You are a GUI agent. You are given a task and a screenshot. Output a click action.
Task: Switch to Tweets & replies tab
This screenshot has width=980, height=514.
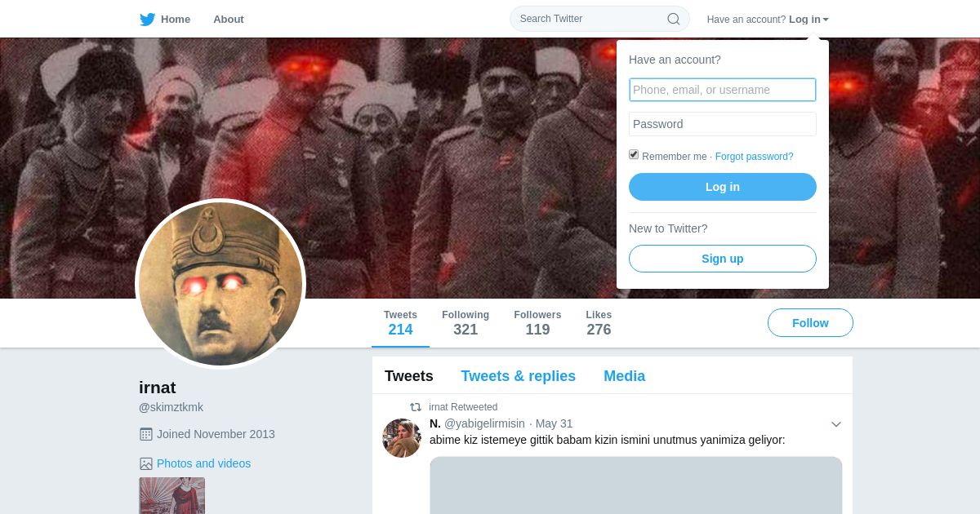[518, 376]
